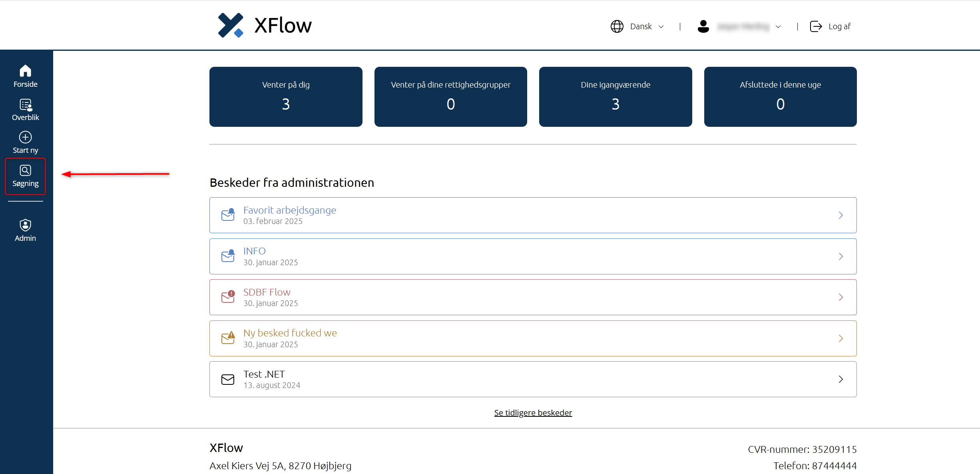Open Afsluttede i denne uge card
Image resolution: width=980 pixels, height=474 pixels.
click(780, 97)
